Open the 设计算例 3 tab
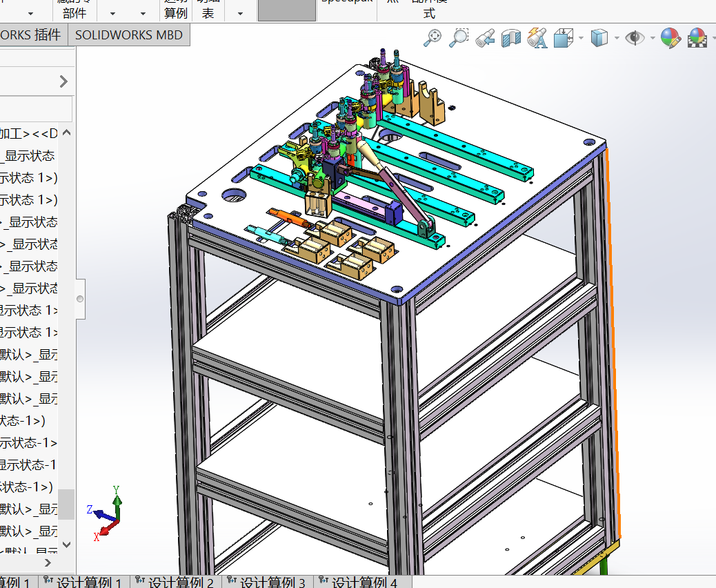This screenshot has height=588, width=716. 268,582
